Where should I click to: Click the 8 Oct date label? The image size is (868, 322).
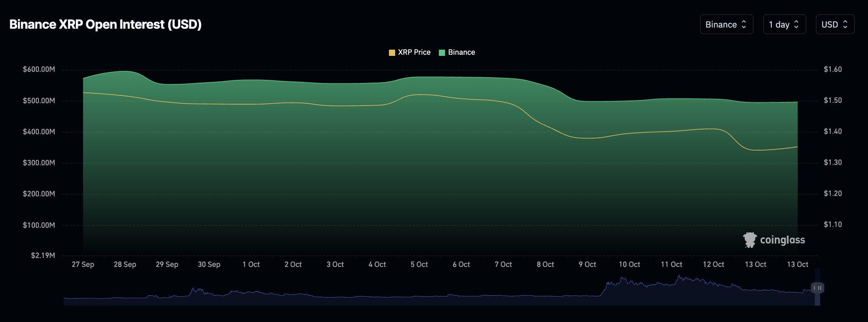pos(545,265)
